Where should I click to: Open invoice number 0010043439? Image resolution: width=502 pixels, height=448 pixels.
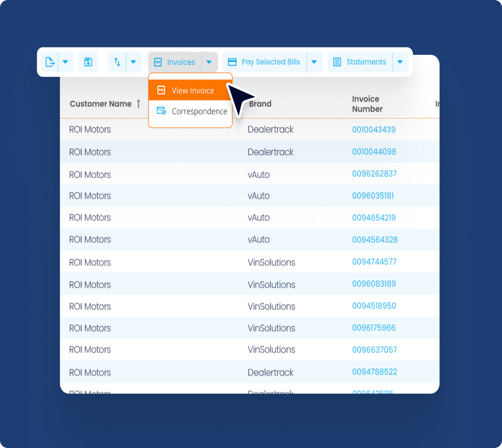click(374, 130)
